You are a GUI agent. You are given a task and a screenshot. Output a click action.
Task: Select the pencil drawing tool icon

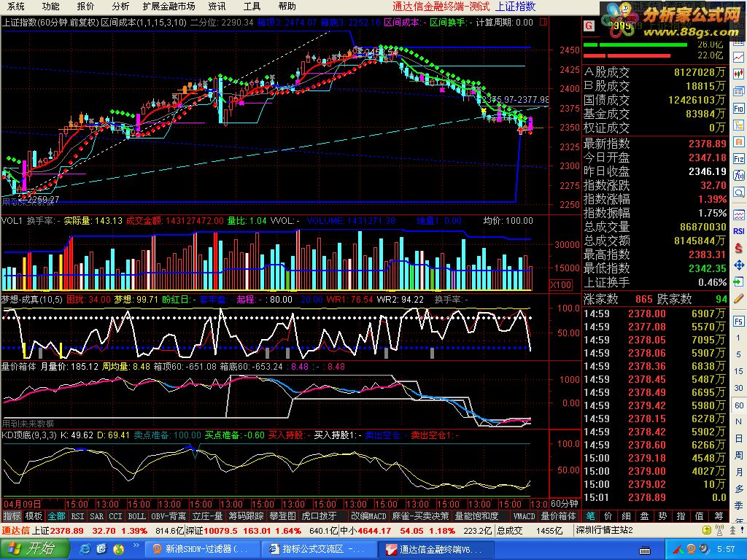point(739,299)
